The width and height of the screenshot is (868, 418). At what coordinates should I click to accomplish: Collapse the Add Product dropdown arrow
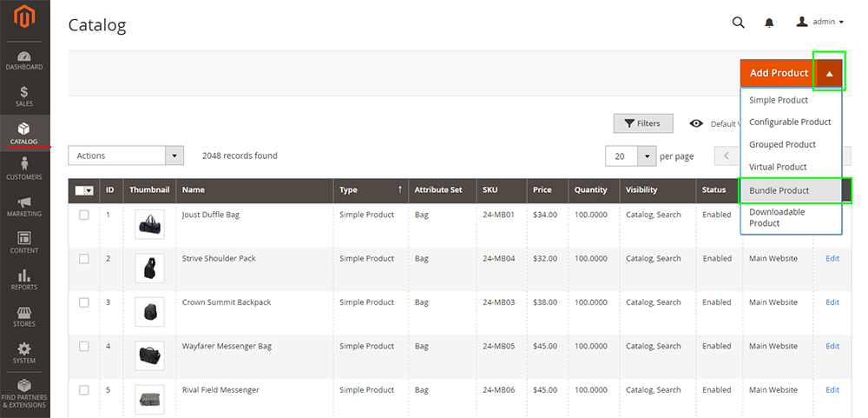829,73
